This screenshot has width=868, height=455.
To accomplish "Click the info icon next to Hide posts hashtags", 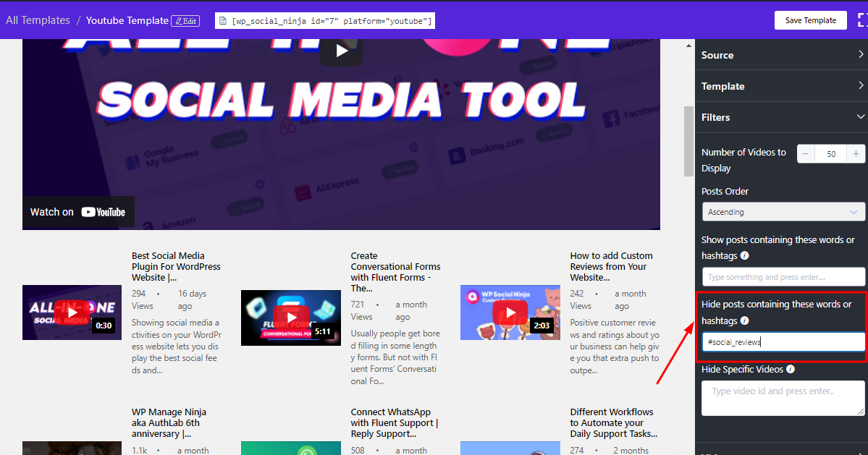I will (744, 320).
